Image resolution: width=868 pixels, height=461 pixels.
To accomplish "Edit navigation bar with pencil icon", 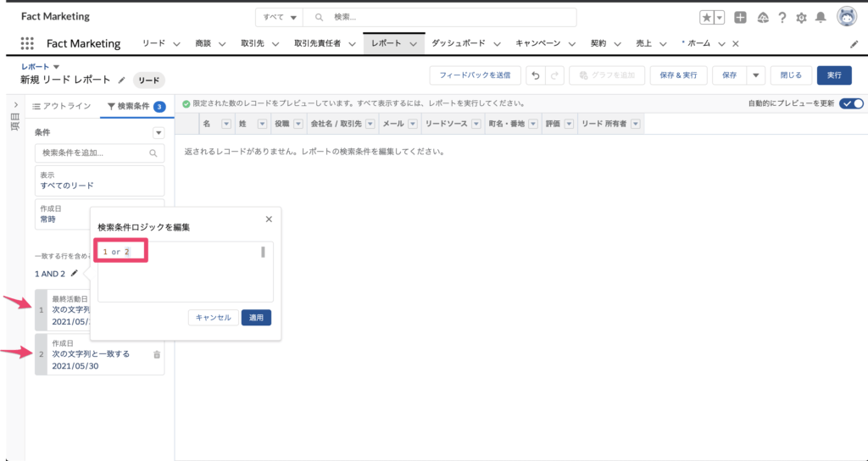I will [x=854, y=44].
